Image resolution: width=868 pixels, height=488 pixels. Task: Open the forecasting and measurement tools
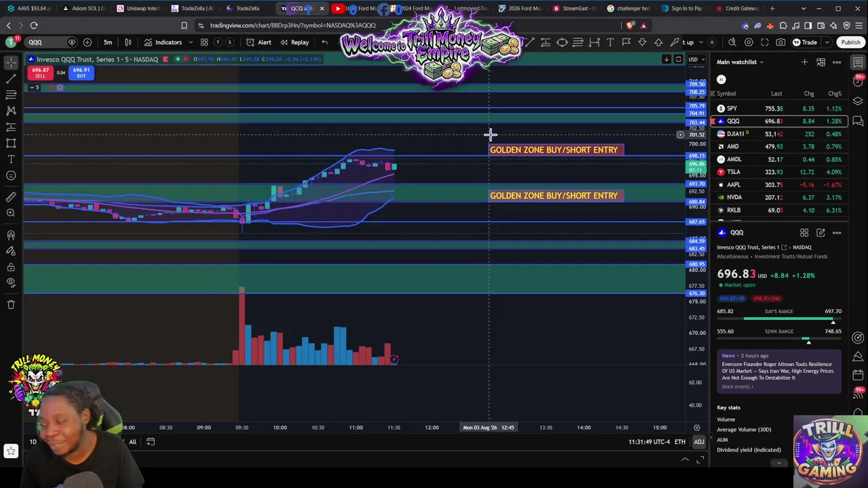[x=11, y=127]
